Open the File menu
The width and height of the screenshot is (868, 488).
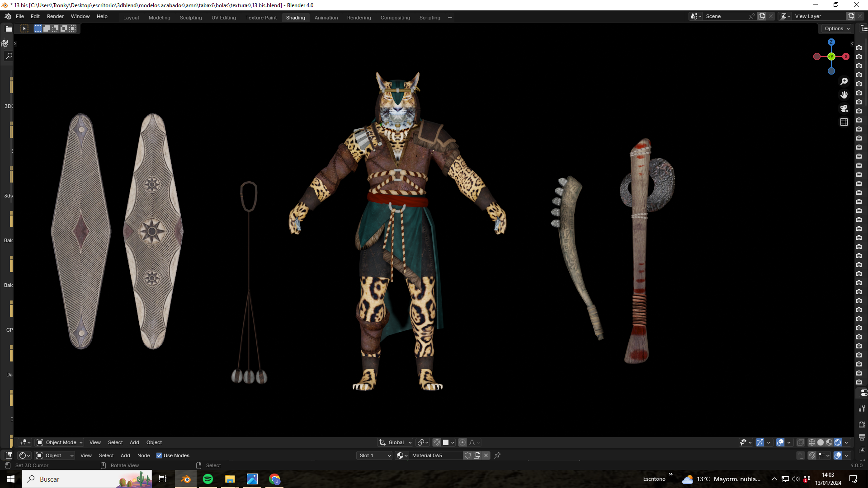[20, 16]
